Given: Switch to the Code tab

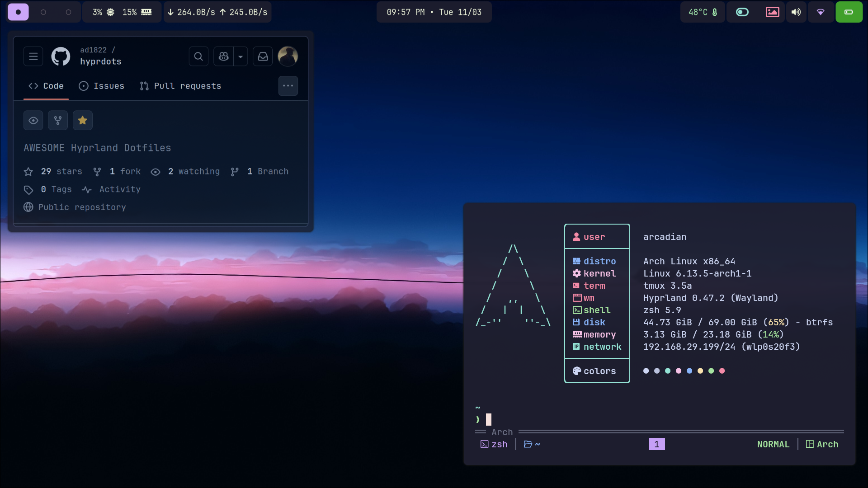Looking at the screenshot, I should coord(46,86).
